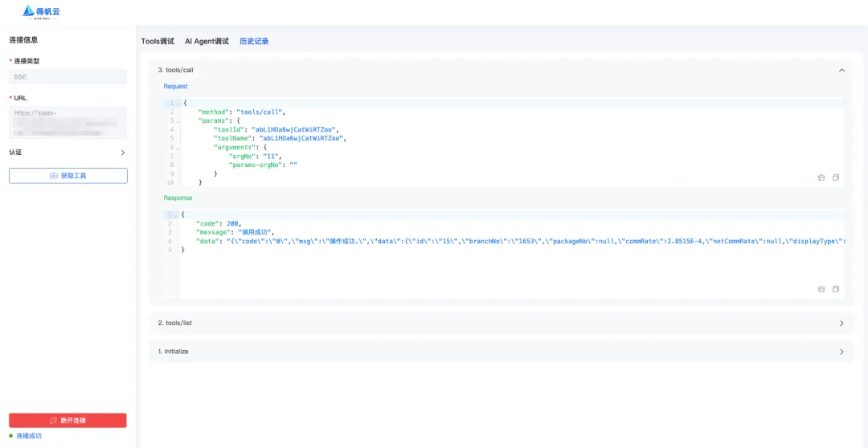Click the "message": "调用成功" line
Viewport: 868px width, 448px height.
235,232
